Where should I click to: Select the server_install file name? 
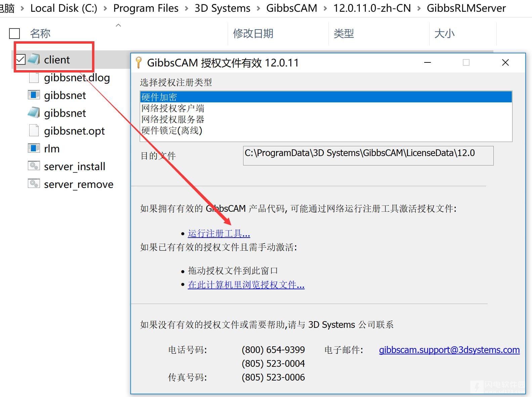pos(75,166)
